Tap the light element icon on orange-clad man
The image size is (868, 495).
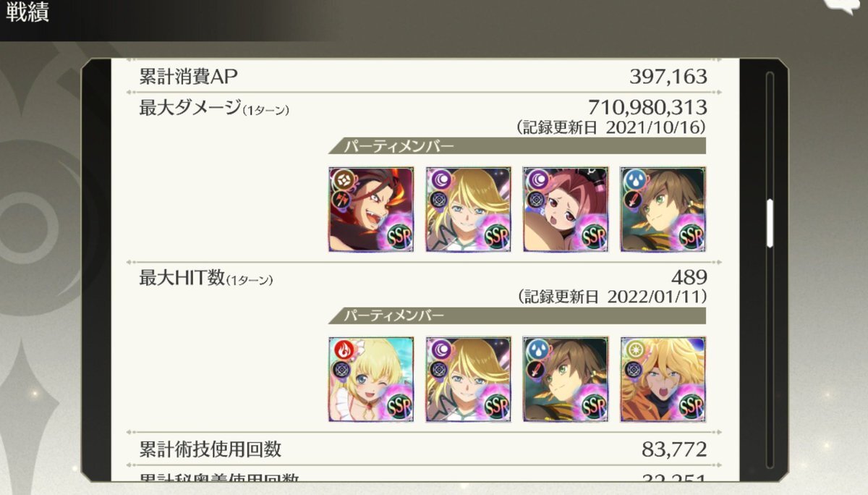633,350
